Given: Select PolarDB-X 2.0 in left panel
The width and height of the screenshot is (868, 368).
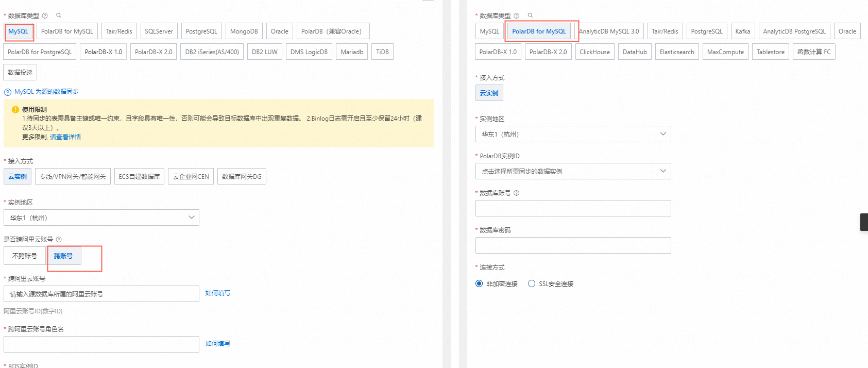Looking at the screenshot, I should click(154, 52).
